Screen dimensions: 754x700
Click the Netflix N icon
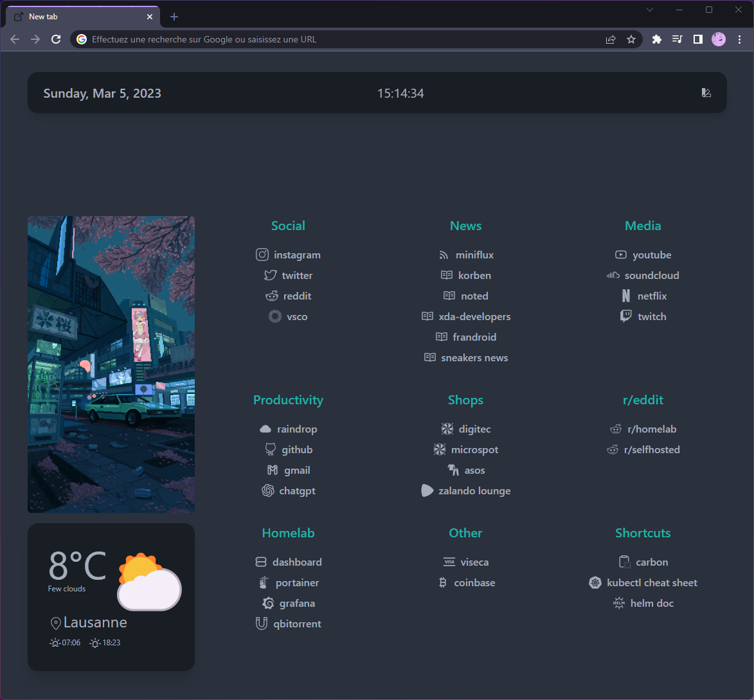click(625, 296)
